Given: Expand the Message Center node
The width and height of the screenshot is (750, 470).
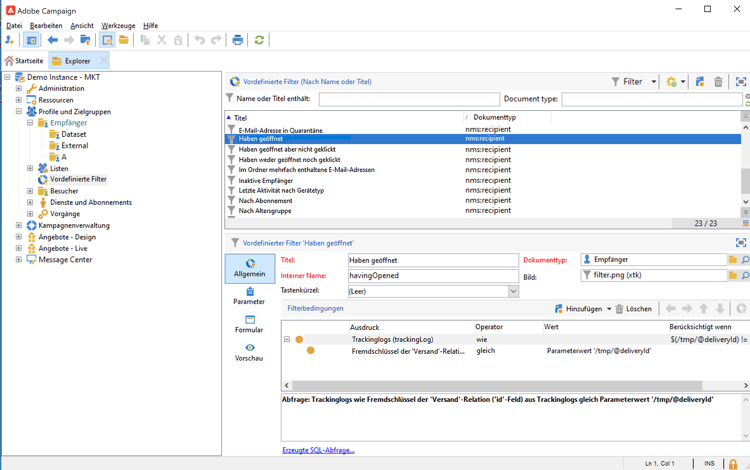Looking at the screenshot, I should [19, 260].
